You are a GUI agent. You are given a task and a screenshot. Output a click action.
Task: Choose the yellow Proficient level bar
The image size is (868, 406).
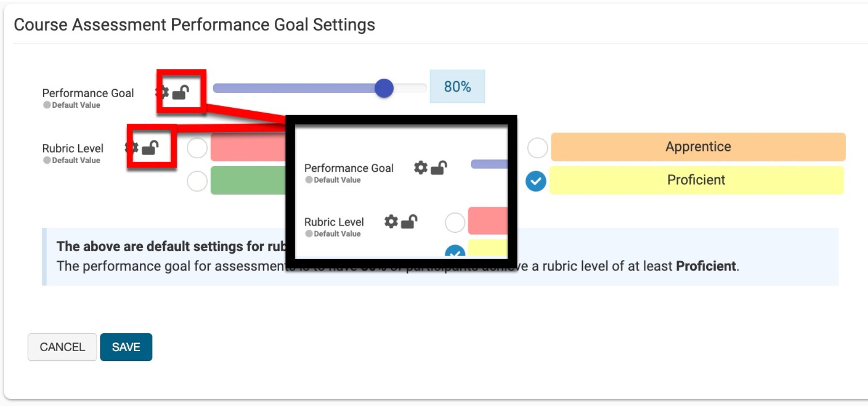[x=696, y=180]
